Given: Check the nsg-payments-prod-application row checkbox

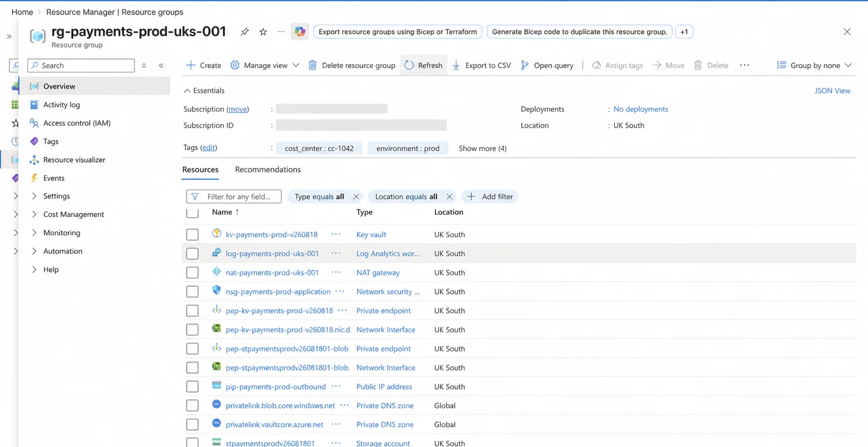Looking at the screenshot, I should coord(192,292).
